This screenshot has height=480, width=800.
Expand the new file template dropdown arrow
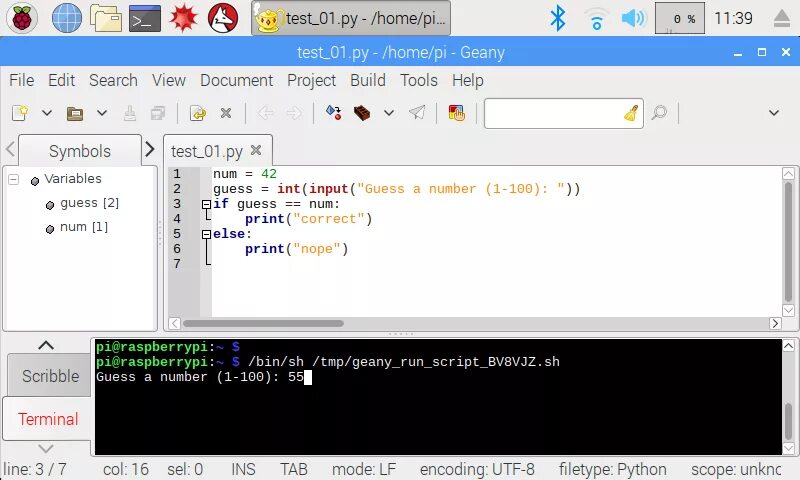pos(47,113)
